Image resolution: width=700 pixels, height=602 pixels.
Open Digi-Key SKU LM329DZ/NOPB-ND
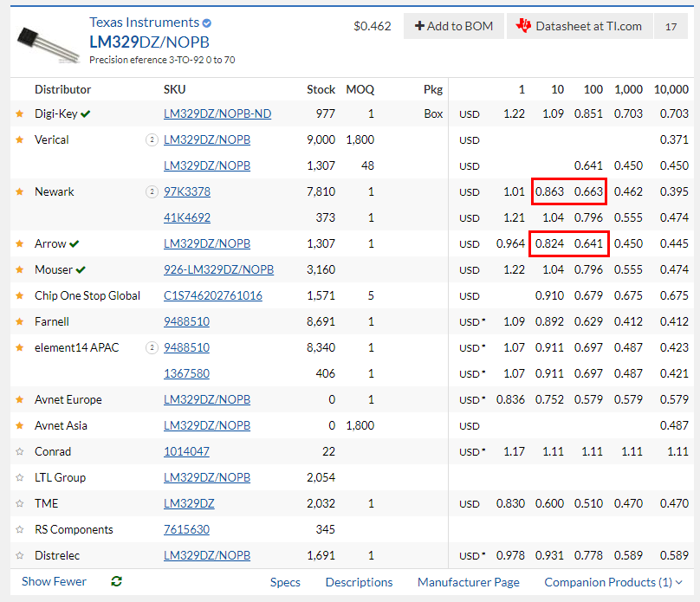(x=217, y=113)
